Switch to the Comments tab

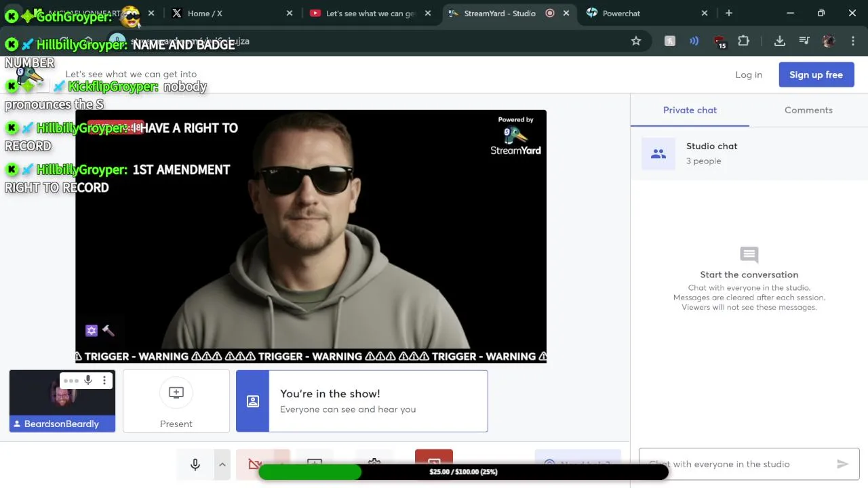(808, 110)
